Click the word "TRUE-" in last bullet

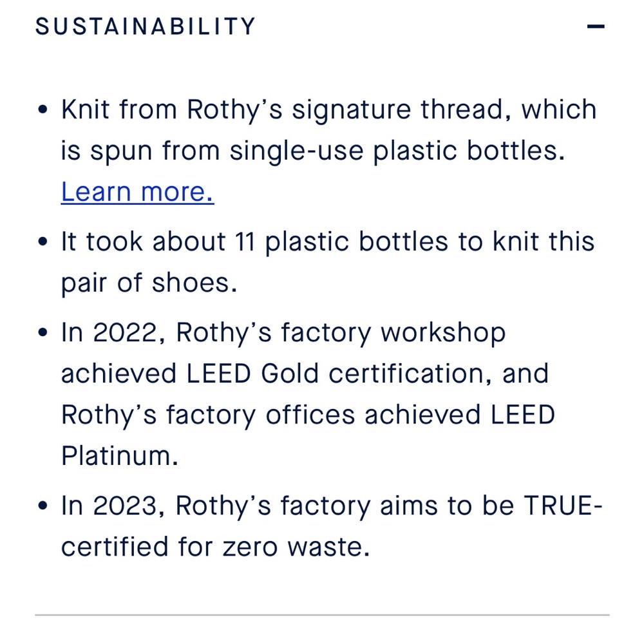click(x=563, y=506)
